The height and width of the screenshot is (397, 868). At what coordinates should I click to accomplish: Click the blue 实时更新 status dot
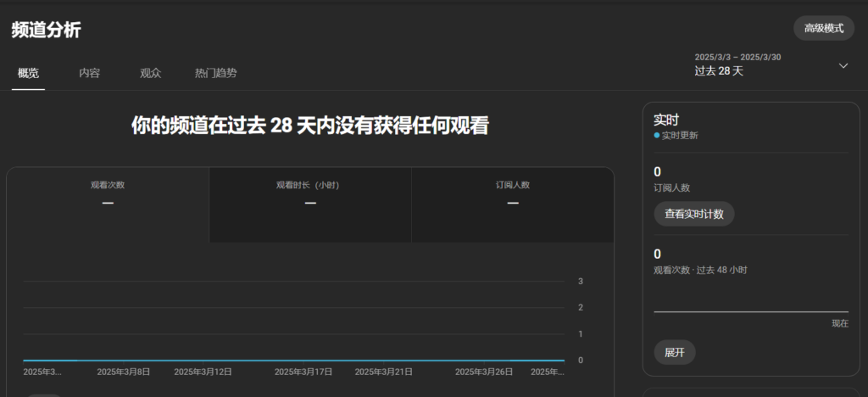coord(657,136)
